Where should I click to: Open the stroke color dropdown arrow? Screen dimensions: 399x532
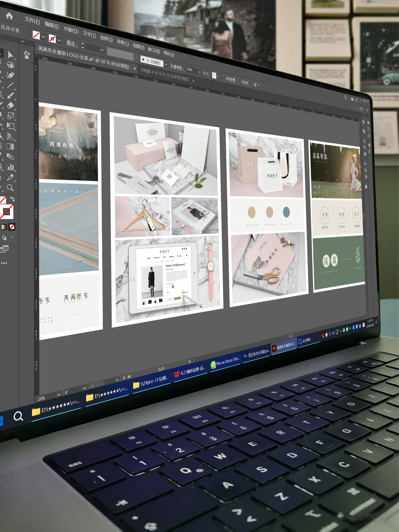pyautogui.click(x=59, y=40)
